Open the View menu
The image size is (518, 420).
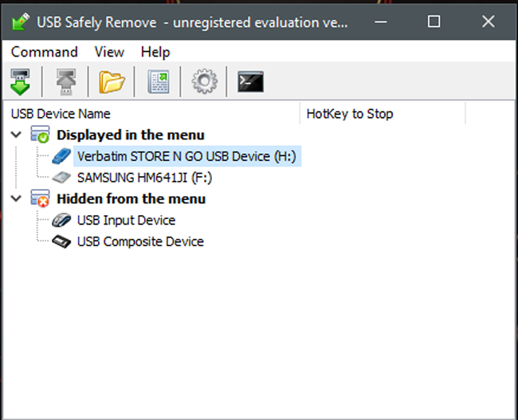click(x=109, y=52)
